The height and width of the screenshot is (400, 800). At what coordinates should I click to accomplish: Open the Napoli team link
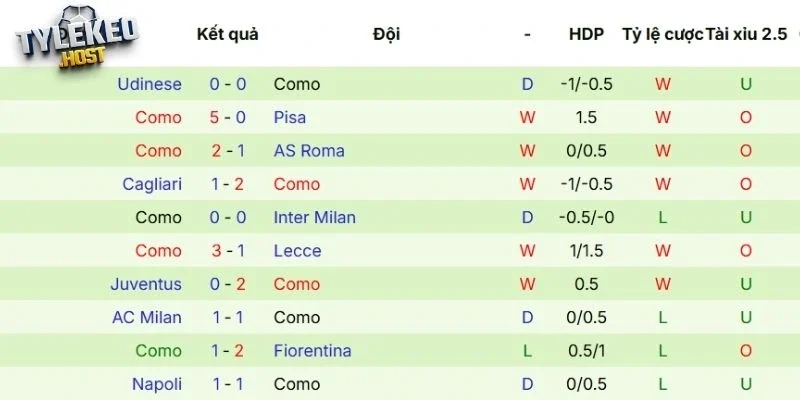[156, 384]
